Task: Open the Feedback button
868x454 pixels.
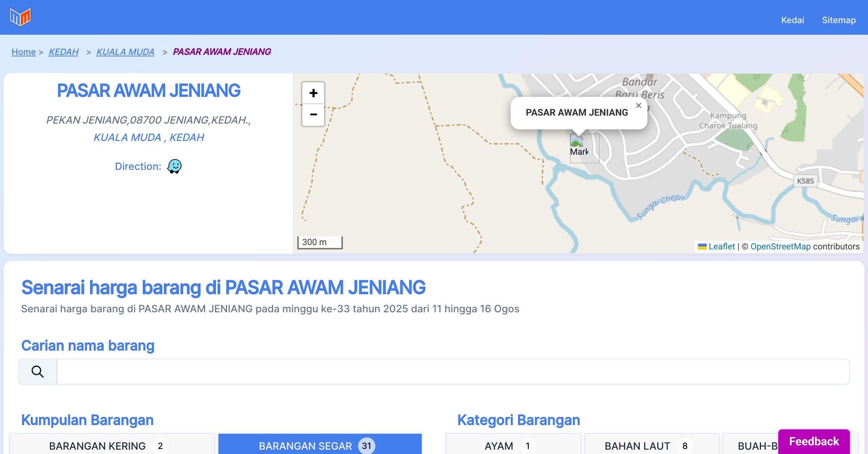Action: [x=814, y=441]
